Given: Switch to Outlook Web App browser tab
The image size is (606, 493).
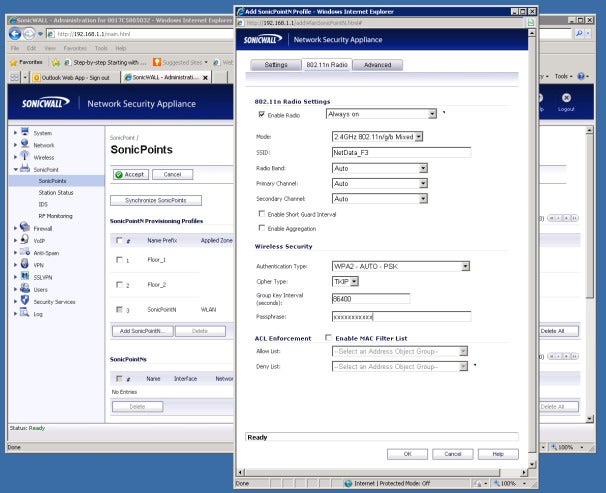Looking at the screenshot, I should [x=75, y=78].
